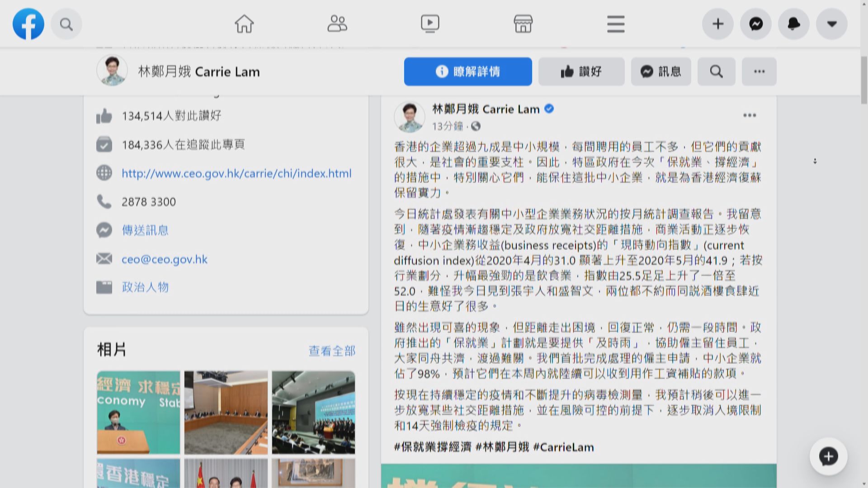
Task: Click the 瞭解詳情 learn more button
Action: click(x=468, y=71)
